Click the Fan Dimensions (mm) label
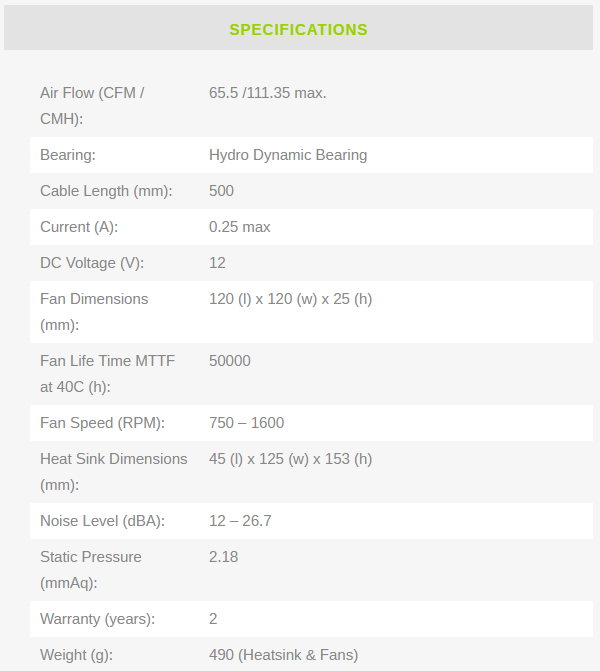The image size is (600, 671). (94, 311)
